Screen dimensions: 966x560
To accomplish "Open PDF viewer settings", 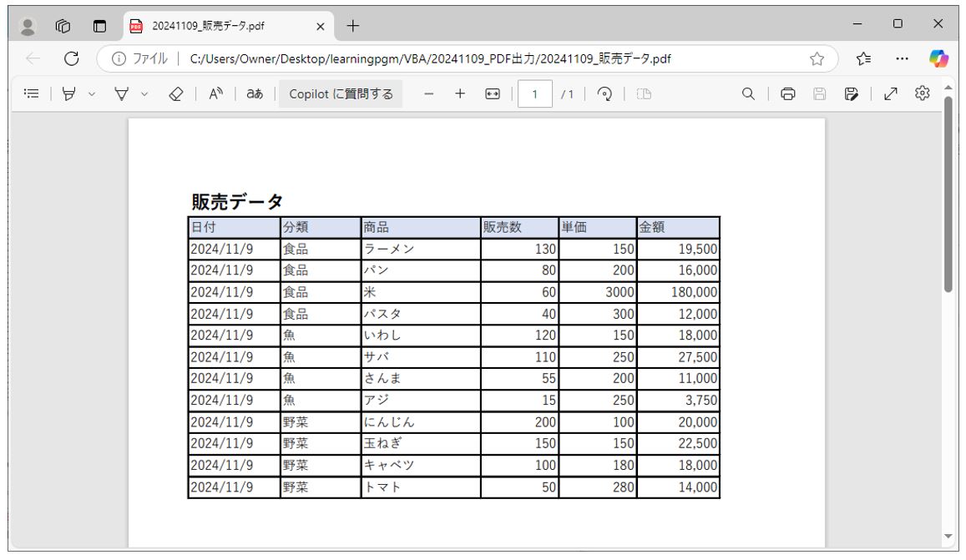I will point(920,93).
